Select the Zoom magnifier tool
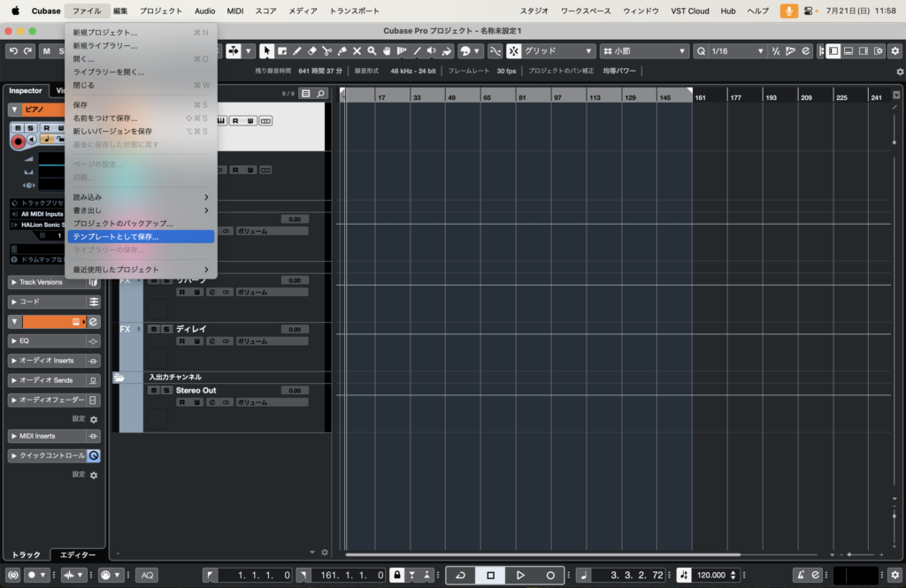 click(x=372, y=51)
